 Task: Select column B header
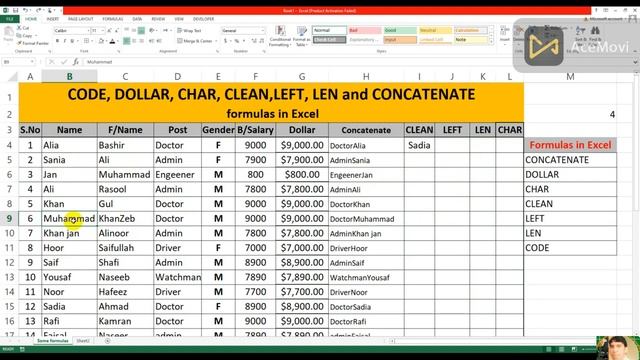click(69, 76)
